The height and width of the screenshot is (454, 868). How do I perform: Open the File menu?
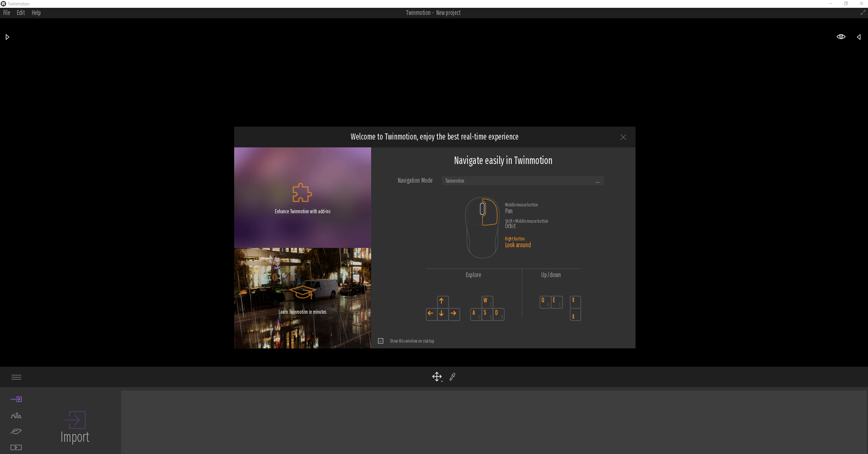pos(6,13)
